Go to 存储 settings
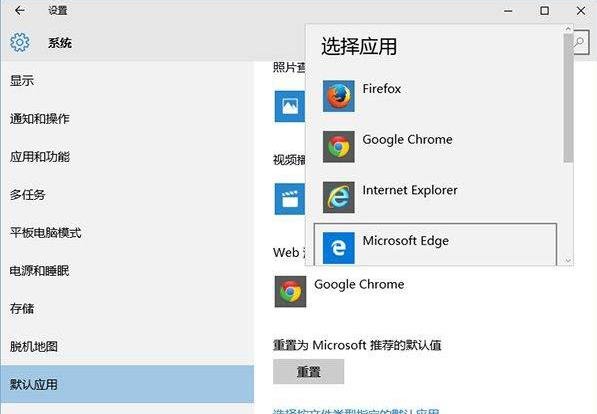This screenshot has width=597, height=414. pos(127,309)
